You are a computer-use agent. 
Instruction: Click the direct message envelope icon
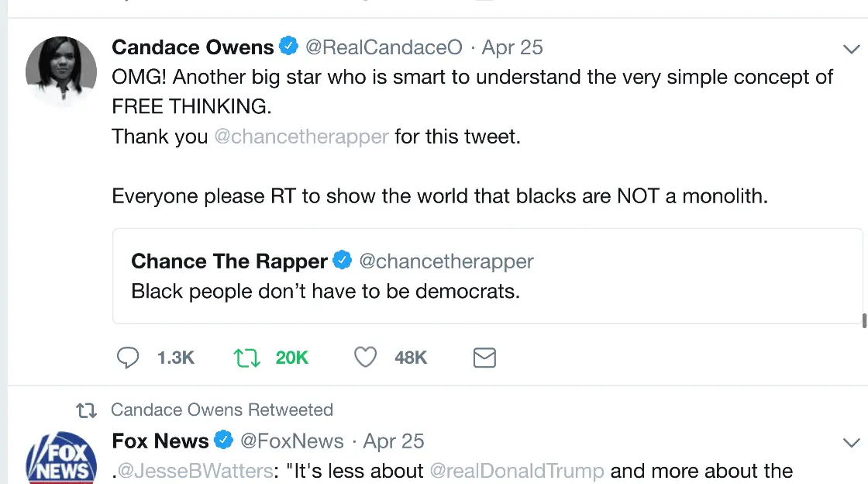coord(484,358)
